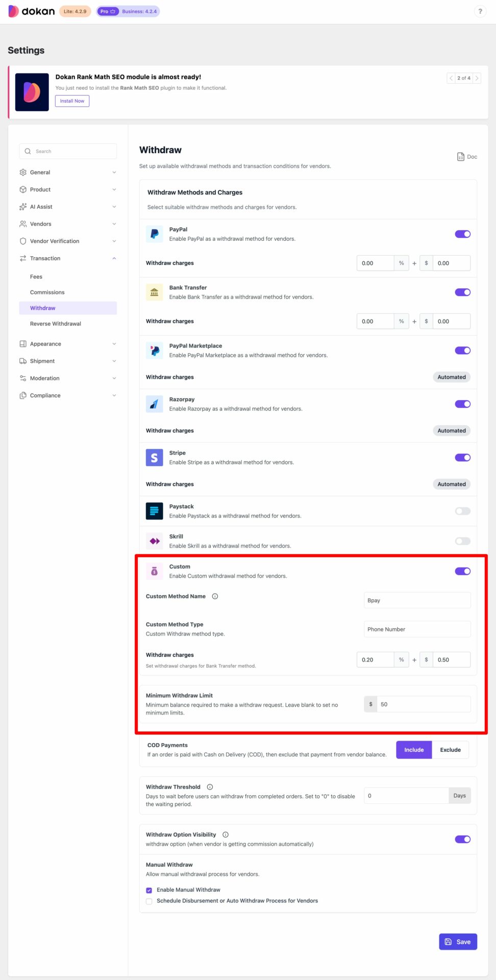The height and width of the screenshot is (980, 496).
Task: Open Custom Method Name info tooltip
Action: click(x=215, y=596)
